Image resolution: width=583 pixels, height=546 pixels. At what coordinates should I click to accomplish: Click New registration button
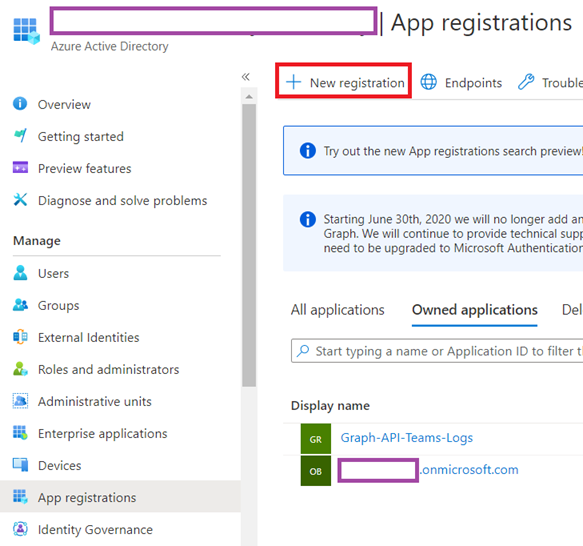pos(344,82)
